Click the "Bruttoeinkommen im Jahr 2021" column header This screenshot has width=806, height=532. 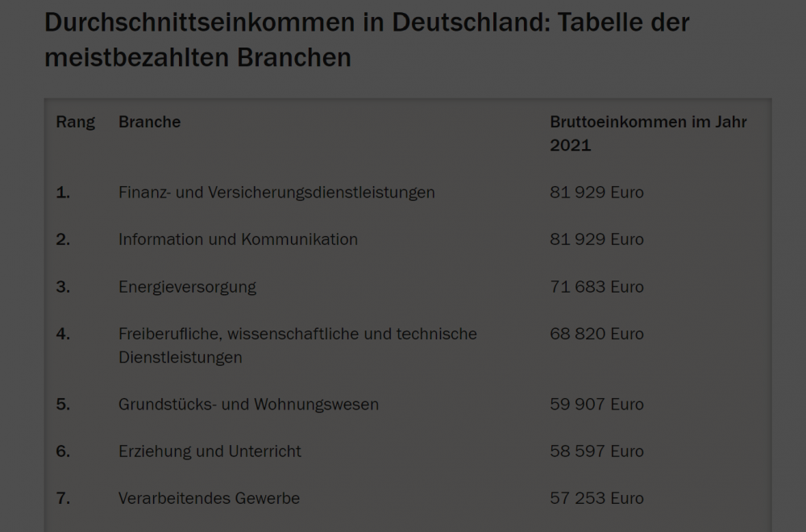click(648, 134)
